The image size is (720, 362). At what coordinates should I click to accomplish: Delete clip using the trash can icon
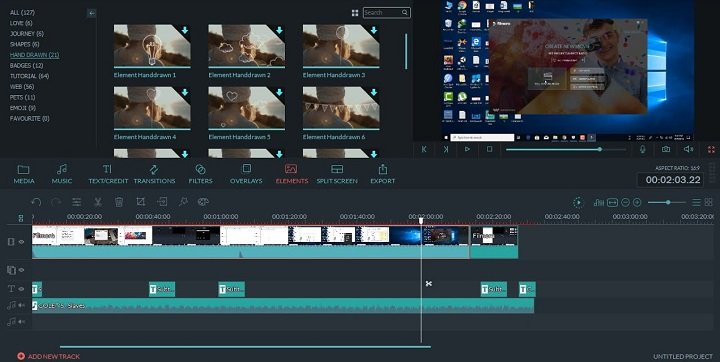point(119,202)
